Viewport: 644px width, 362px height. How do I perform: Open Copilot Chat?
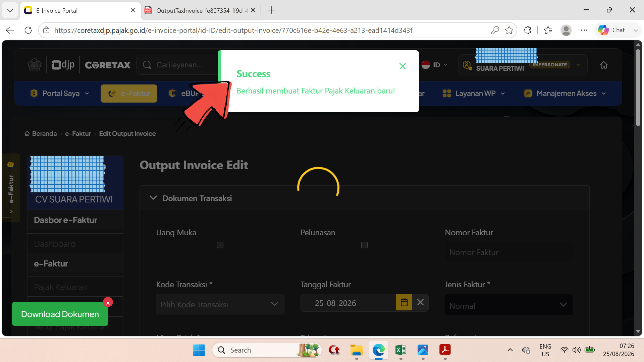pyautogui.click(x=612, y=30)
